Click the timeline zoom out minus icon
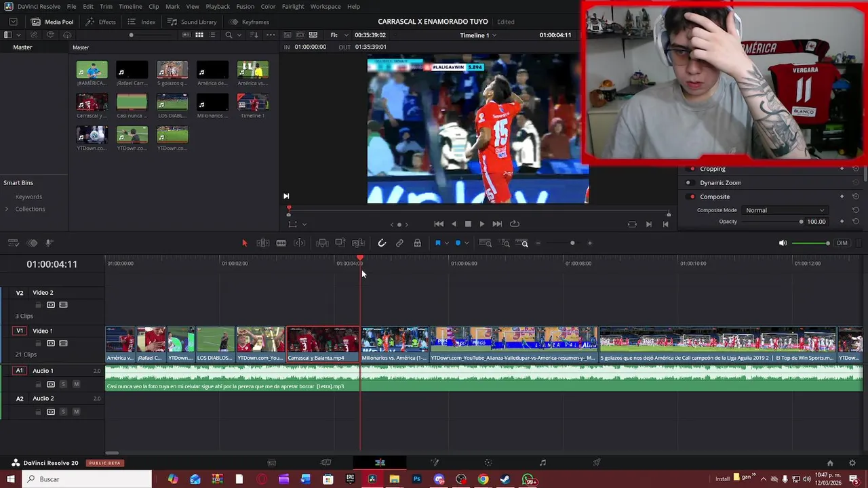Image resolution: width=868 pixels, height=488 pixels. click(538, 243)
